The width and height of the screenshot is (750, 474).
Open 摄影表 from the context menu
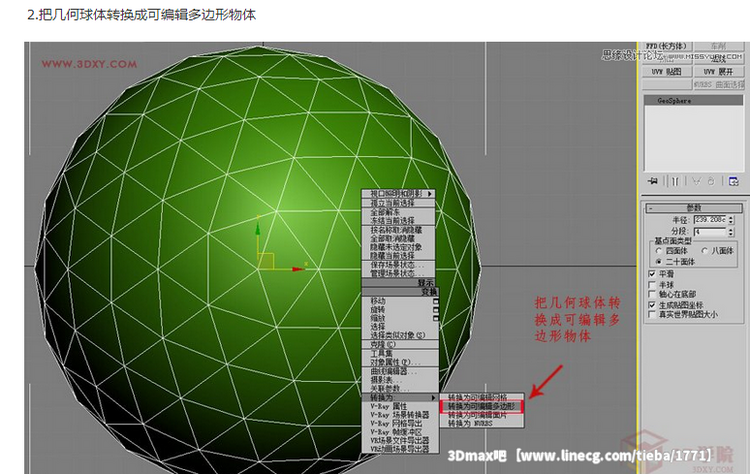coord(400,380)
